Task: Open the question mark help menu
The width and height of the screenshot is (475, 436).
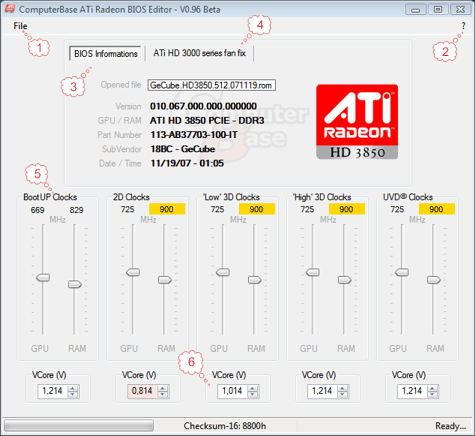Action: (x=463, y=26)
